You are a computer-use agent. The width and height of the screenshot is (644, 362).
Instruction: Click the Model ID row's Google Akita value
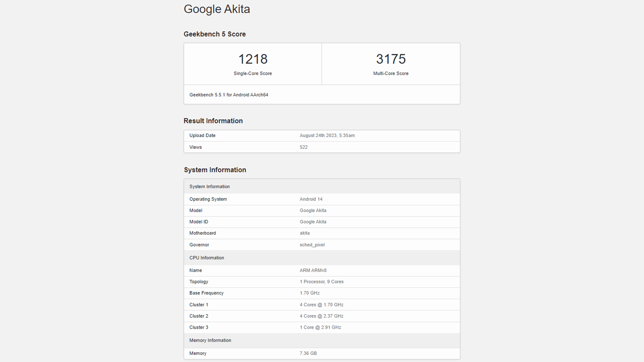[313, 222]
